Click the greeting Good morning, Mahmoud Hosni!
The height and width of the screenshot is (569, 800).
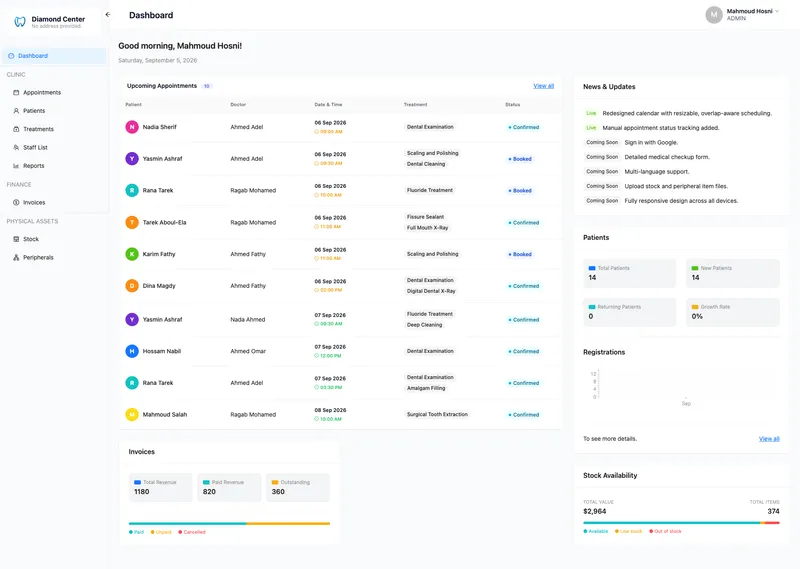(x=180, y=46)
